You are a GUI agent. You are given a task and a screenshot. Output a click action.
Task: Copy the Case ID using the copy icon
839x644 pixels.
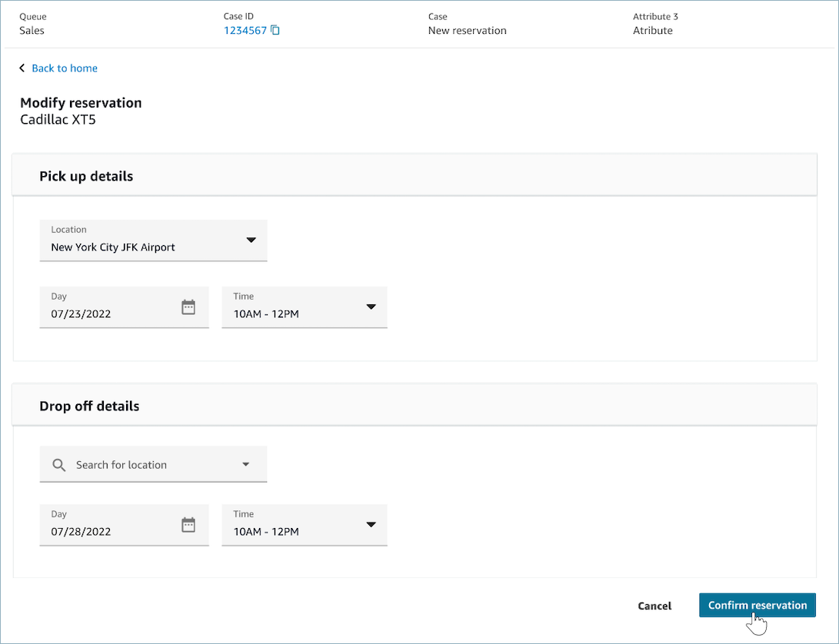275,31
